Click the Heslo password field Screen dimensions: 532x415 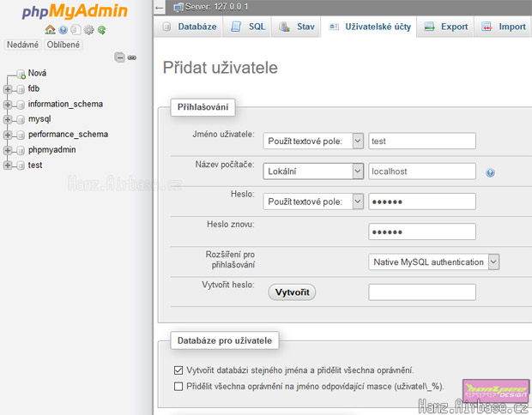click(422, 201)
